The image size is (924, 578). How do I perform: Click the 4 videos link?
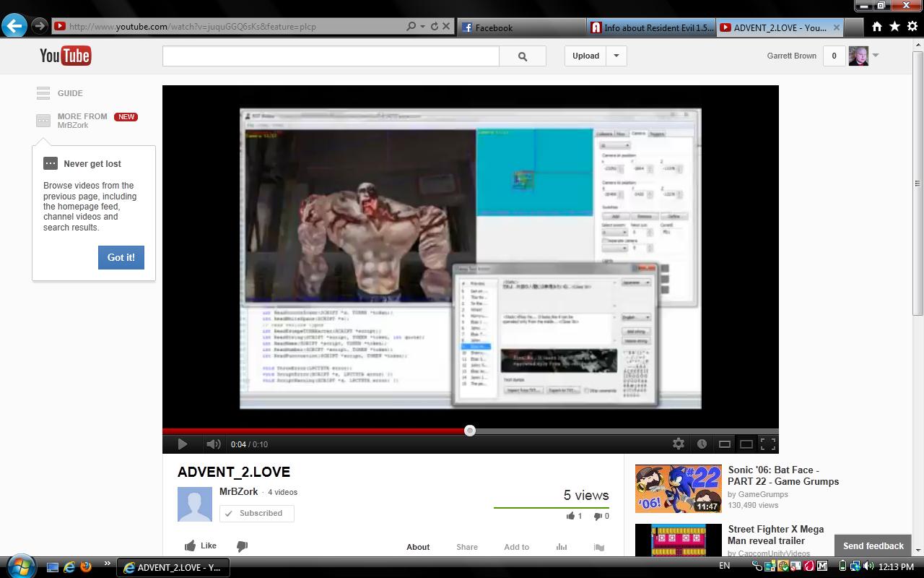(x=282, y=492)
